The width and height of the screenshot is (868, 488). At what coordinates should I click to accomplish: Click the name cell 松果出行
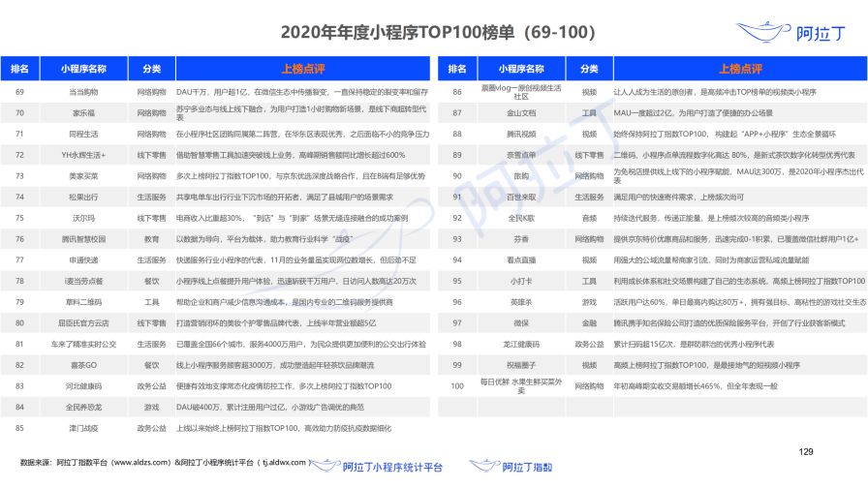(x=83, y=197)
